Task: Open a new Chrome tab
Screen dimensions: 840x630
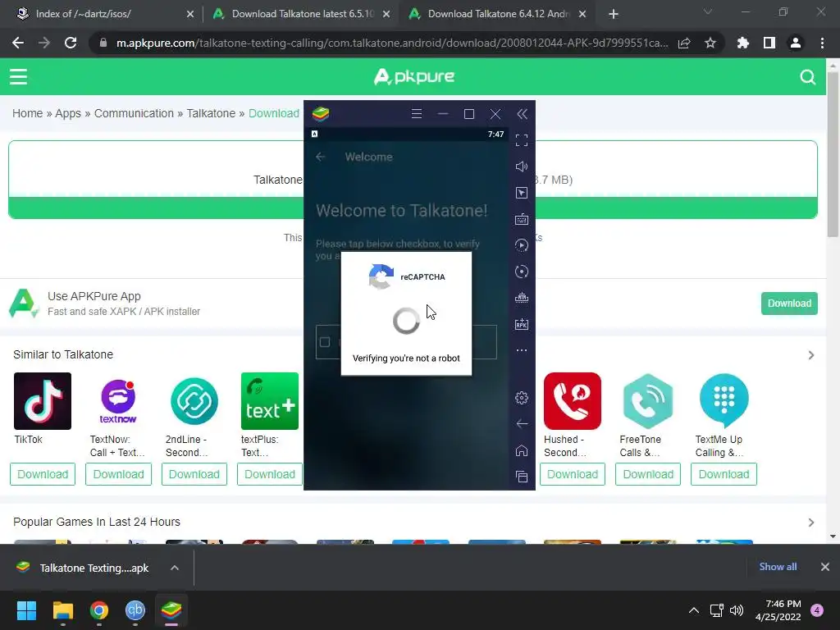Action: click(614, 14)
